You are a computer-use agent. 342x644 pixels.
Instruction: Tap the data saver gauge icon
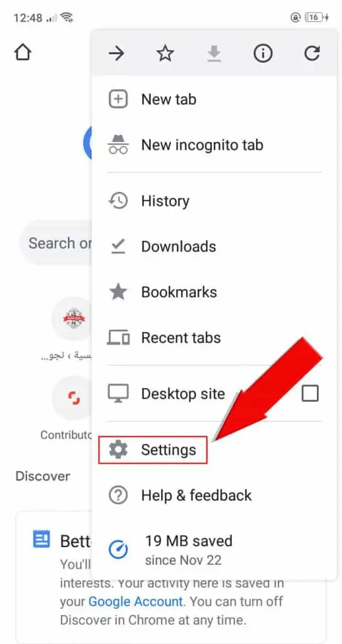[118, 548]
